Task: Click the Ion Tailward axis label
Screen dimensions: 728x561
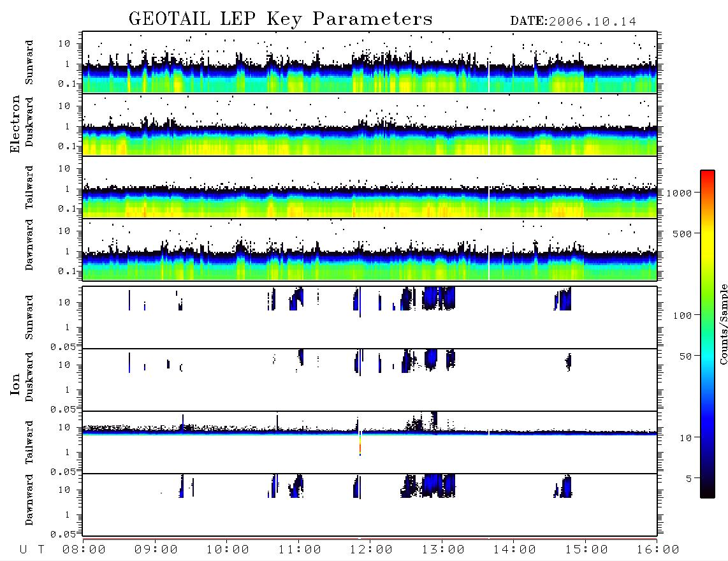Action: [29, 442]
